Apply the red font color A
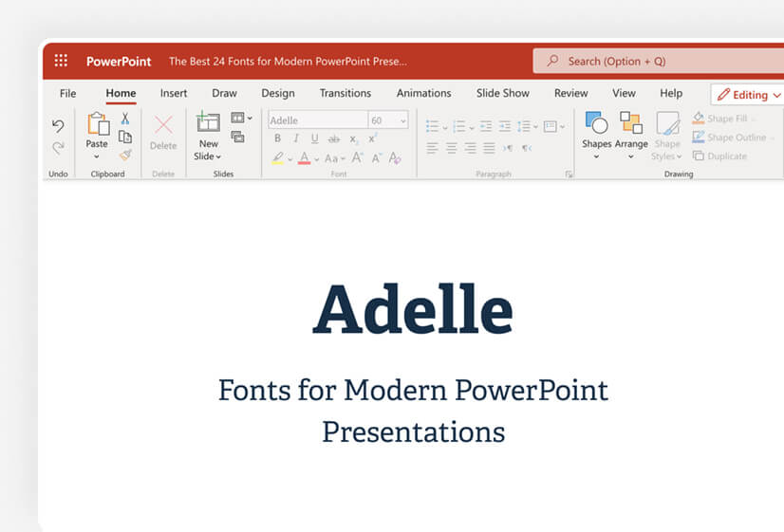Image resolution: width=784 pixels, height=532 pixels. pyautogui.click(x=304, y=157)
